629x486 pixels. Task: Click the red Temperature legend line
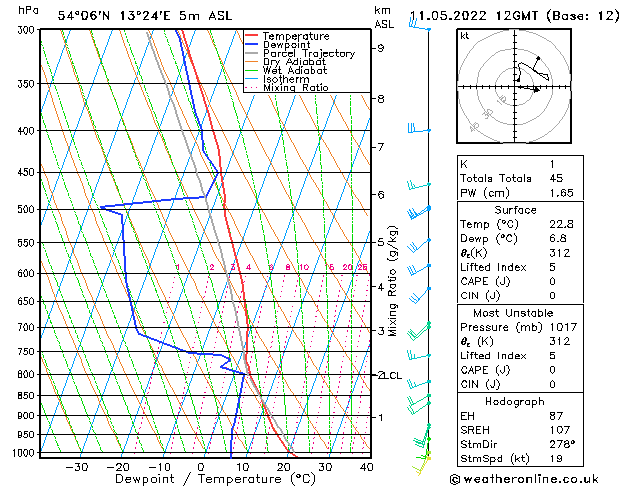tap(253, 36)
